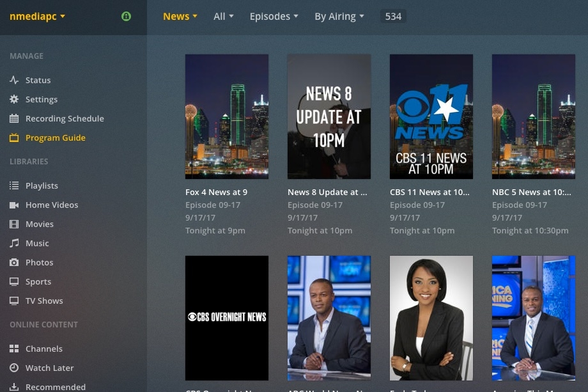Click the Status activity pulse icon
This screenshot has width=588, height=392.
(x=14, y=80)
